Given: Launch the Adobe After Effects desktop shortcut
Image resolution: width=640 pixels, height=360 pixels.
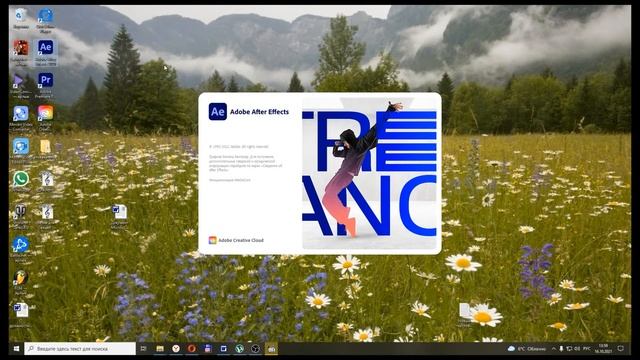Looking at the screenshot, I should 45,52.
